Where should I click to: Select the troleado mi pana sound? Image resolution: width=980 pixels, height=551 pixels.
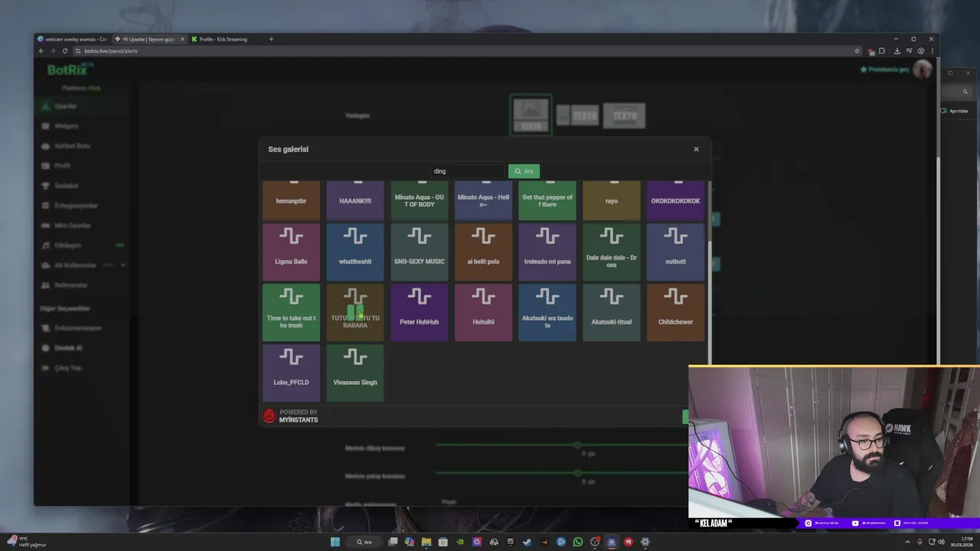pyautogui.click(x=547, y=252)
